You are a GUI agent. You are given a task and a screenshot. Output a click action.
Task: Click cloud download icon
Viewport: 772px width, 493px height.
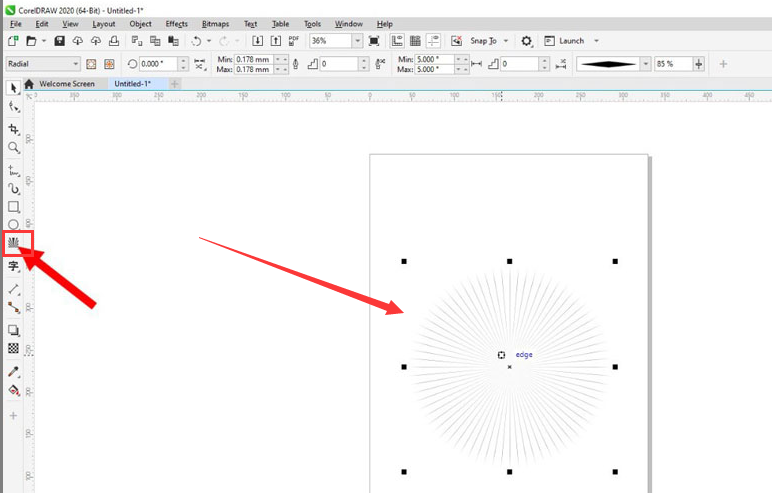tap(78, 41)
